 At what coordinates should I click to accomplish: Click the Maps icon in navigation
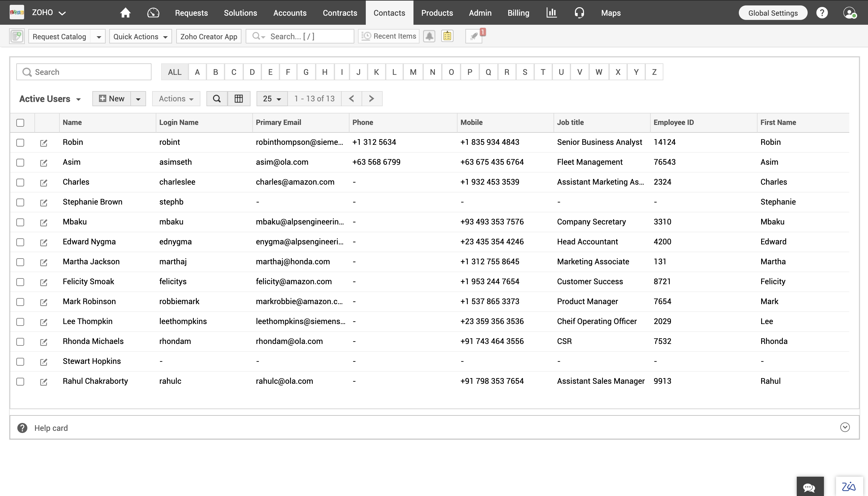pos(611,13)
